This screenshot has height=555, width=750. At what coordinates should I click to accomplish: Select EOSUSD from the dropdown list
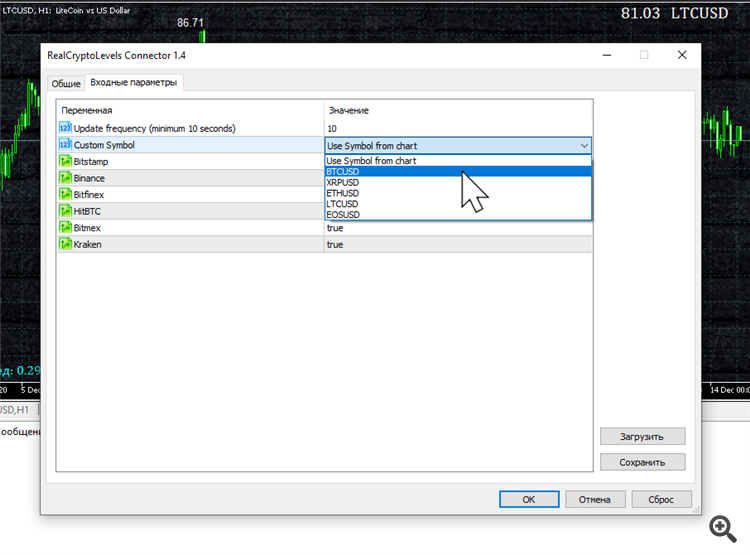tap(458, 214)
